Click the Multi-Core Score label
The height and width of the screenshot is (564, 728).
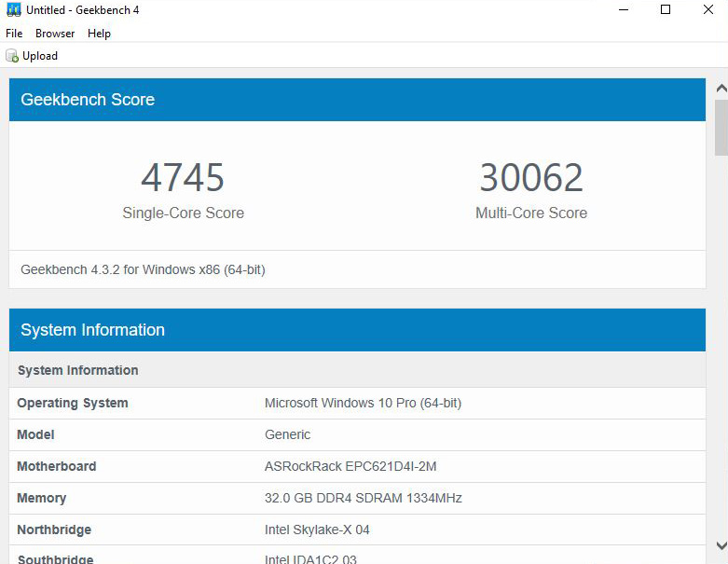point(531,213)
